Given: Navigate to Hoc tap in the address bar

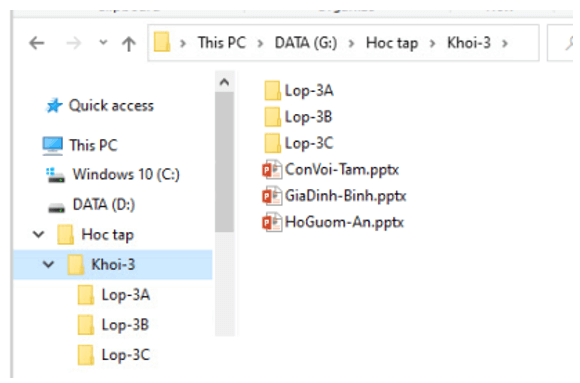Looking at the screenshot, I should pyautogui.click(x=392, y=43).
